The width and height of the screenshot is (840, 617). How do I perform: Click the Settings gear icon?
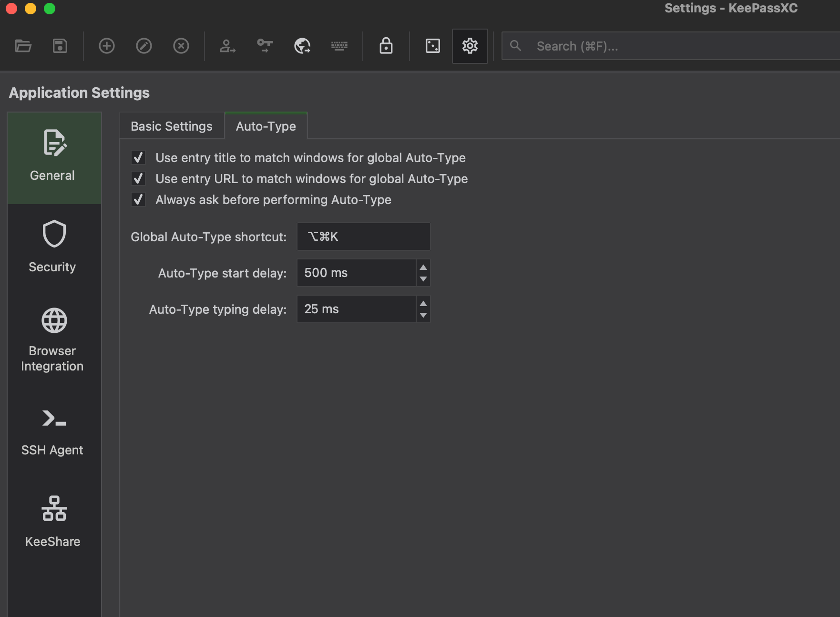[470, 46]
